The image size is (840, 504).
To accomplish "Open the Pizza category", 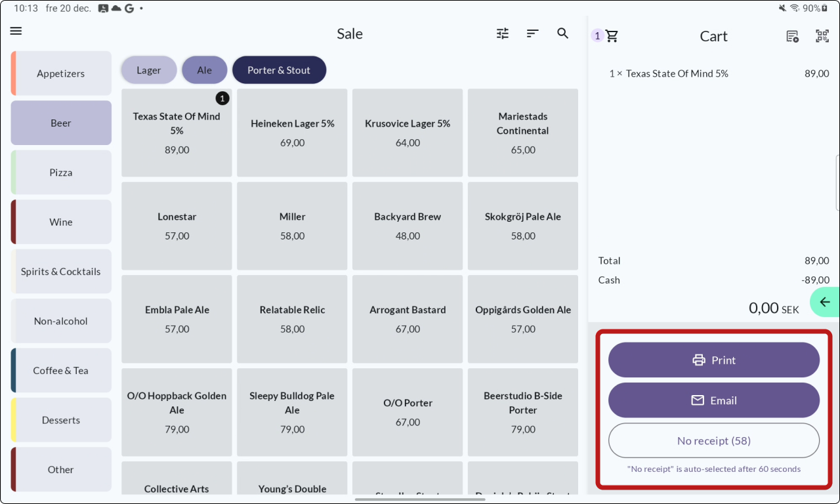I will pyautogui.click(x=61, y=173).
